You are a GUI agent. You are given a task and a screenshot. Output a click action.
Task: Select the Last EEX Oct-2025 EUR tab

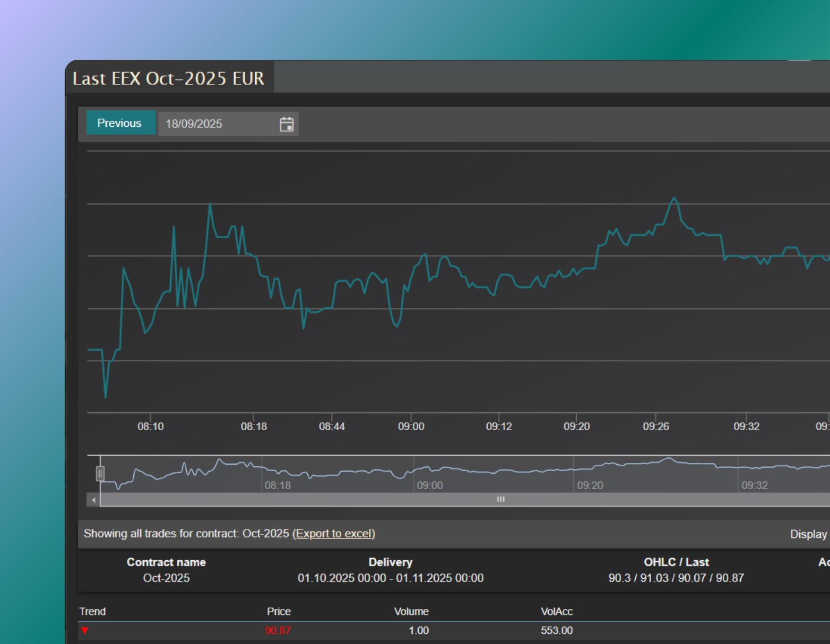coord(169,79)
